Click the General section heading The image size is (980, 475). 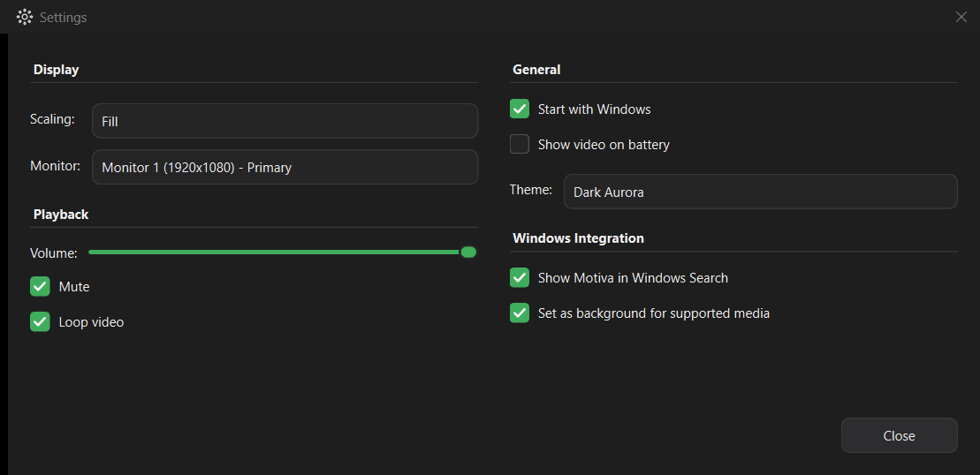tap(536, 70)
